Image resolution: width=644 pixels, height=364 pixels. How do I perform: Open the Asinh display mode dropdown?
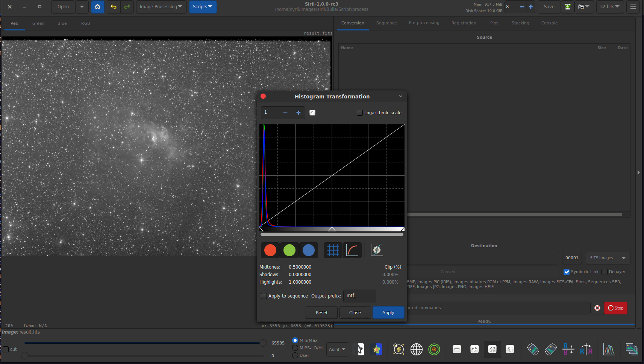tap(337, 349)
